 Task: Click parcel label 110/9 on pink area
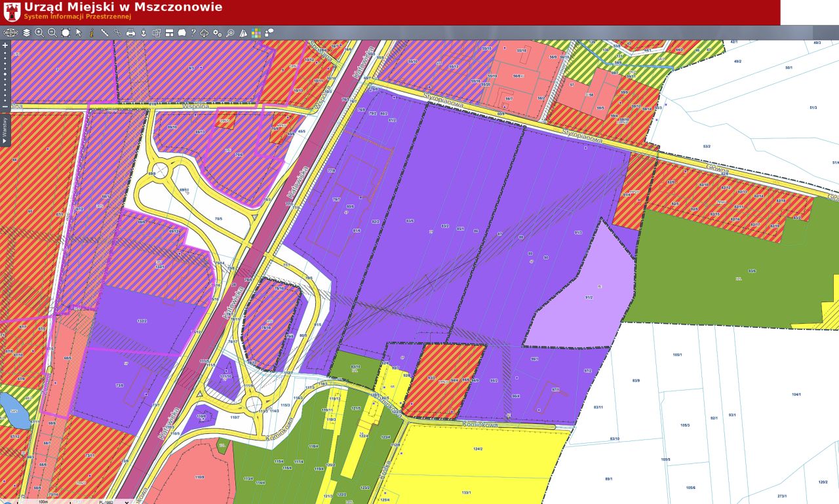pos(199,477)
